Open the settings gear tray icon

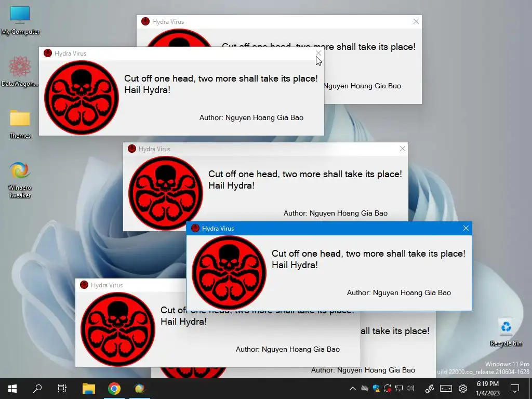pyautogui.click(x=463, y=389)
